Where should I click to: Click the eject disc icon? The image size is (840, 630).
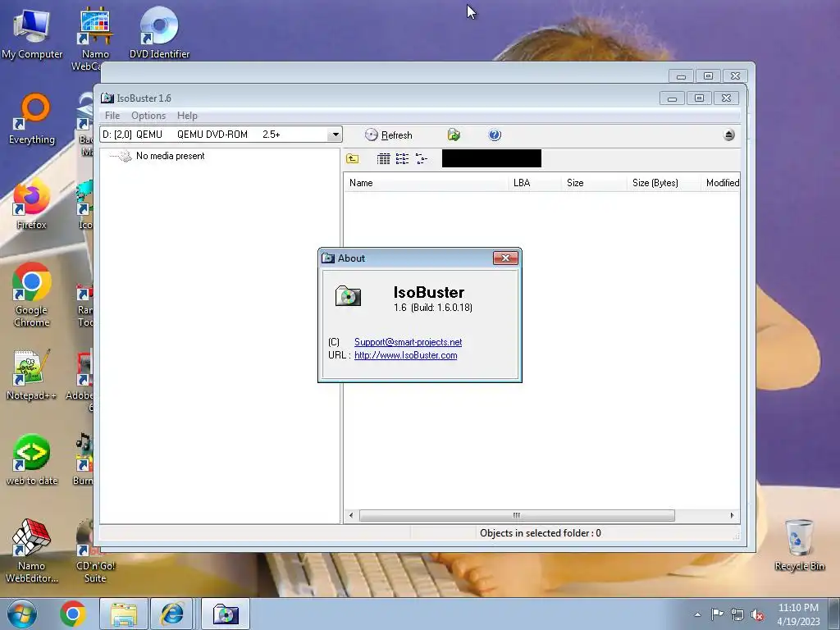[x=728, y=135]
